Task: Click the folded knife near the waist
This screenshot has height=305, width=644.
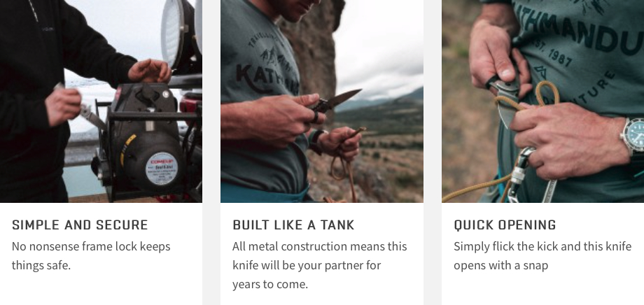Action: click(507, 103)
